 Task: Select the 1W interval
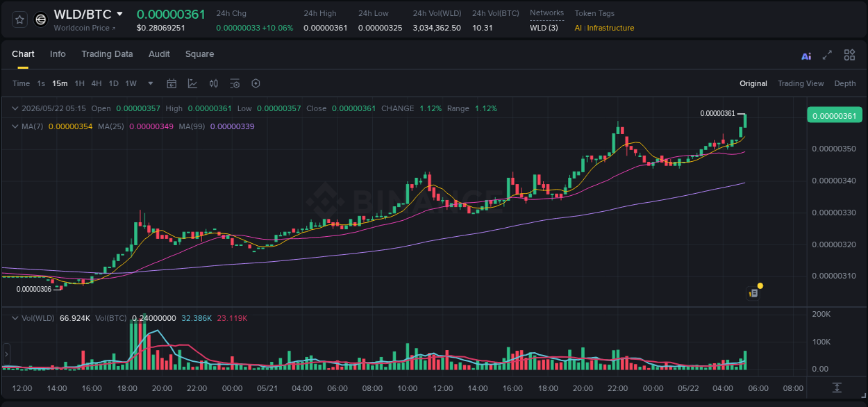pos(131,83)
